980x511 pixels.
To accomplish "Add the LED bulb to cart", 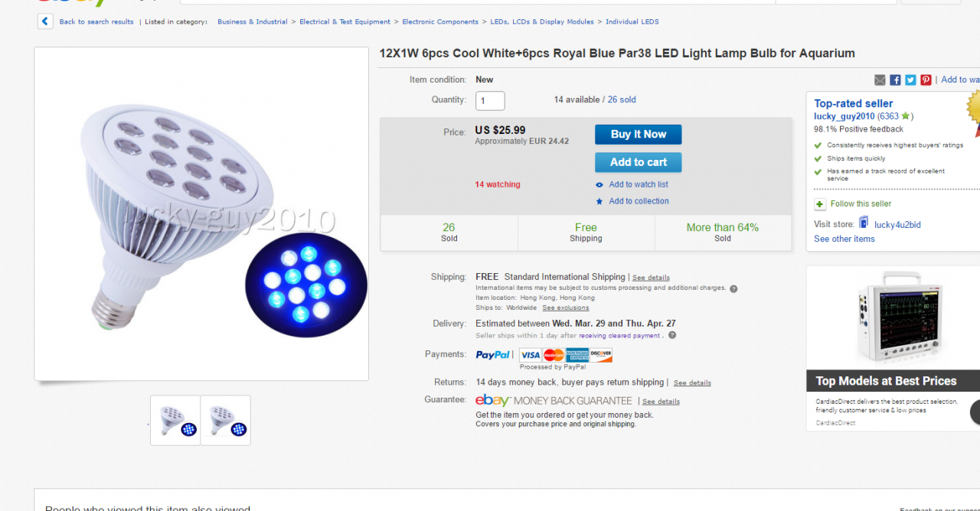I will pyautogui.click(x=638, y=162).
